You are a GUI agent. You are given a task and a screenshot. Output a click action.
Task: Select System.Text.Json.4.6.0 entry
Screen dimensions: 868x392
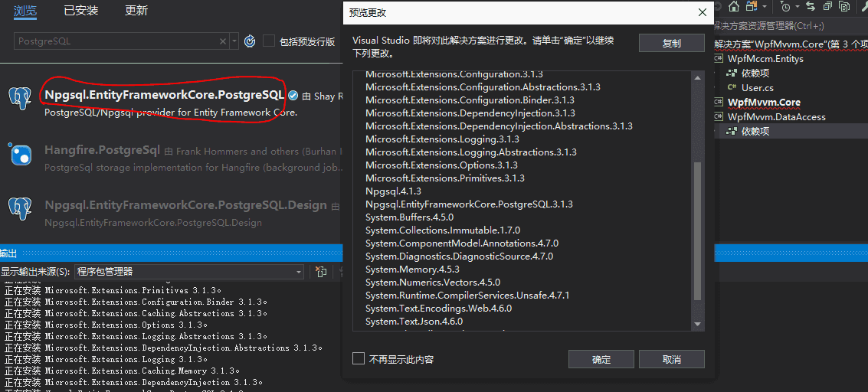414,322
